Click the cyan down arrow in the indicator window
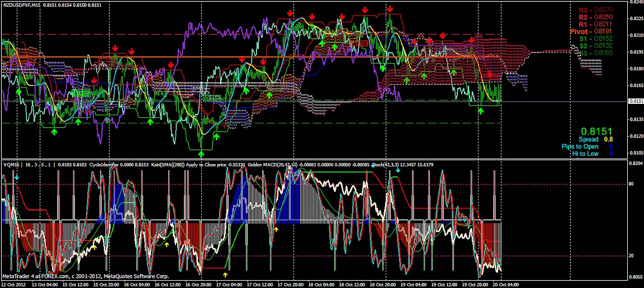Screen dimensions: 644x288 pyautogui.click(x=17, y=177)
